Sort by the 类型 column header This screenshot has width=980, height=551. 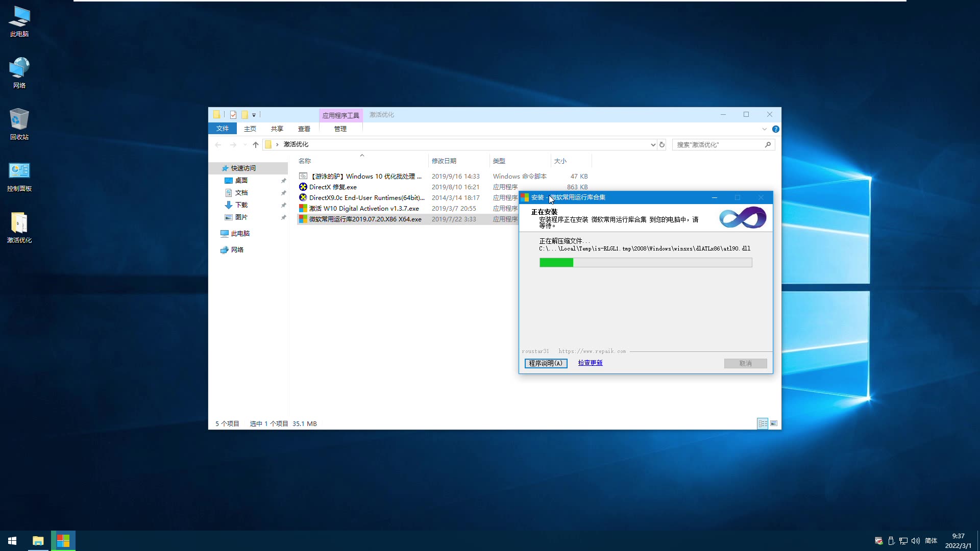click(520, 161)
